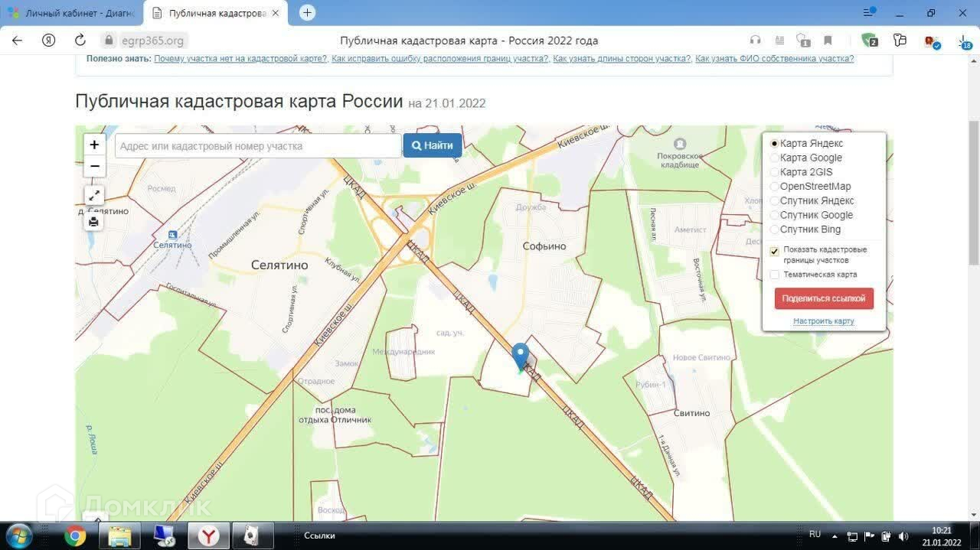This screenshot has height=550, width=980.
Task: Enable reader mode icon
Action: click(x=779, y=41)
